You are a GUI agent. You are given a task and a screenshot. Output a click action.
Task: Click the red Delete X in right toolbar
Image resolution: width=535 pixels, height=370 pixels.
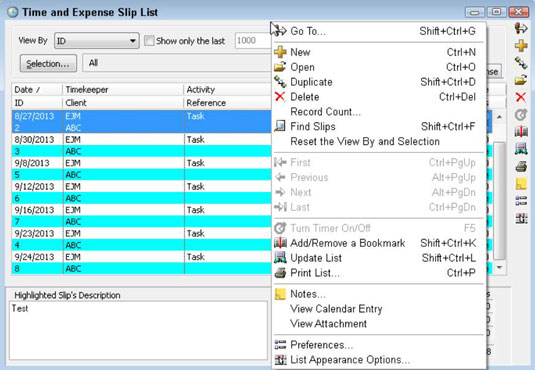click(x=521, y=97)
